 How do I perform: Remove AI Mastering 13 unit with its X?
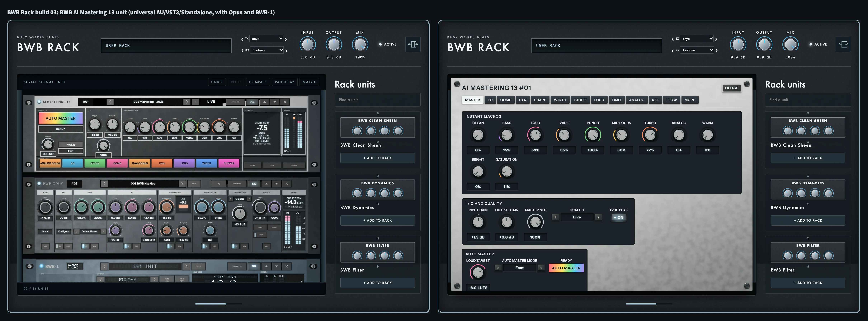pyautogui.click(x=285, y=102)
